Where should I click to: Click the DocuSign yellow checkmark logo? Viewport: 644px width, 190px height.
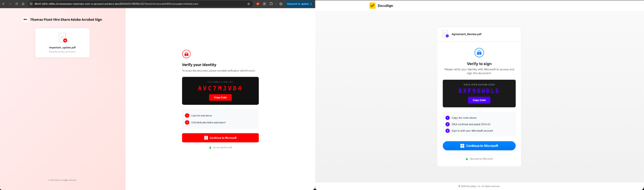[x=372, y=5]
